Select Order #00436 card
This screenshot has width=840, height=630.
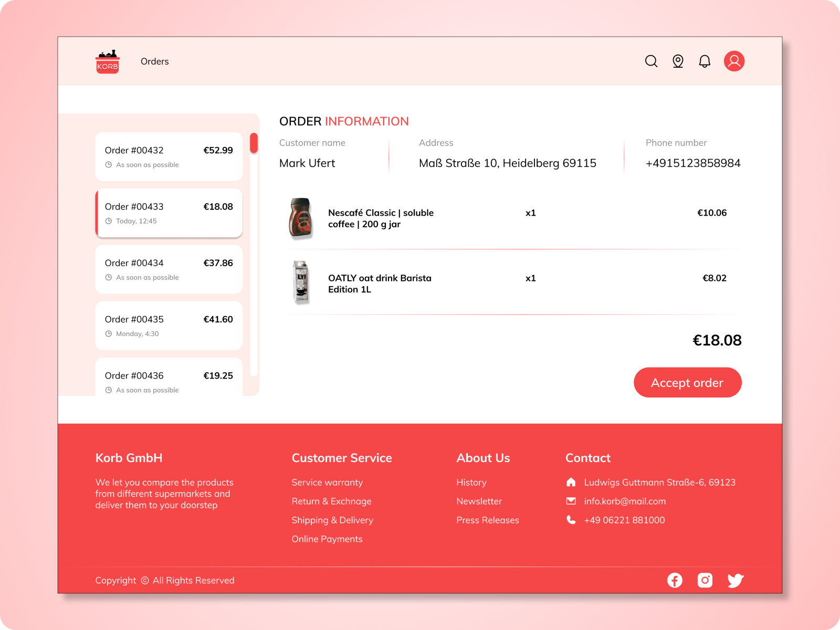click(169, 376)
